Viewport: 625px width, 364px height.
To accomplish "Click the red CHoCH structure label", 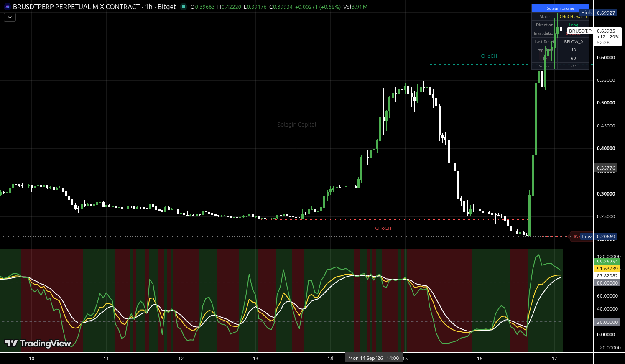I will [x=383, y=228].
